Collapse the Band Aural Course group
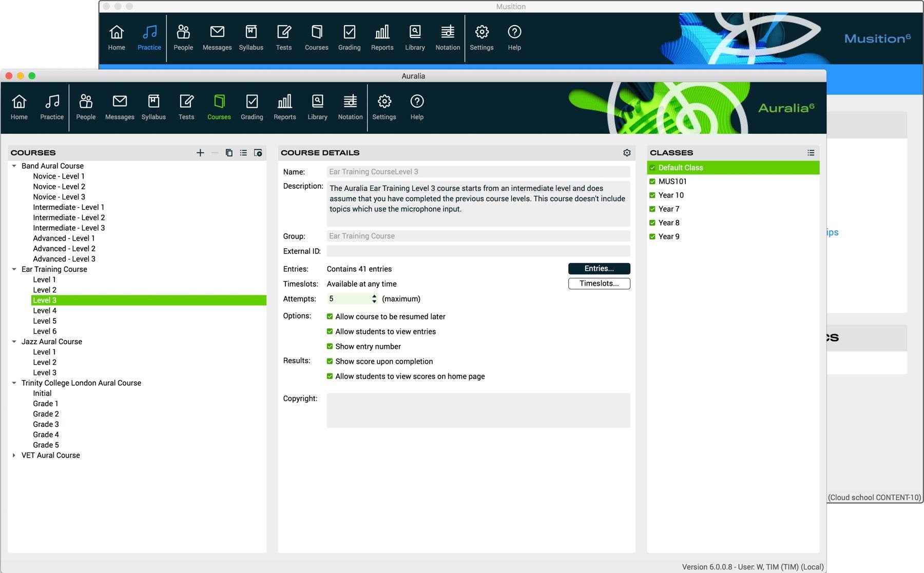 click(14, 166)
